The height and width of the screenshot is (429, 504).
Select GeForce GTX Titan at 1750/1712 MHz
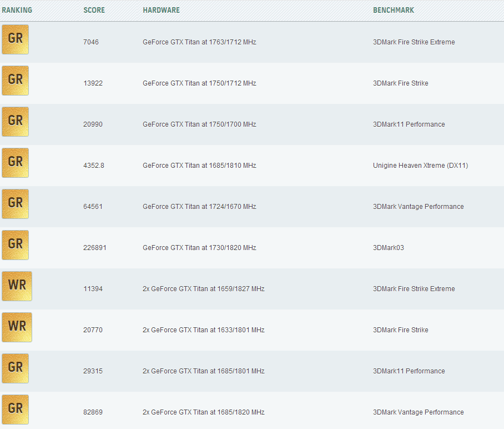point(199,83)
